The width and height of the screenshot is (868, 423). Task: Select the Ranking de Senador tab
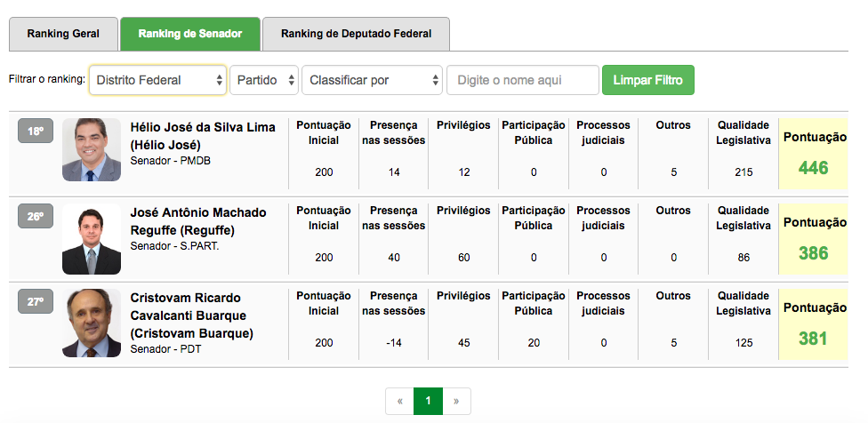(x=190, y=35)
